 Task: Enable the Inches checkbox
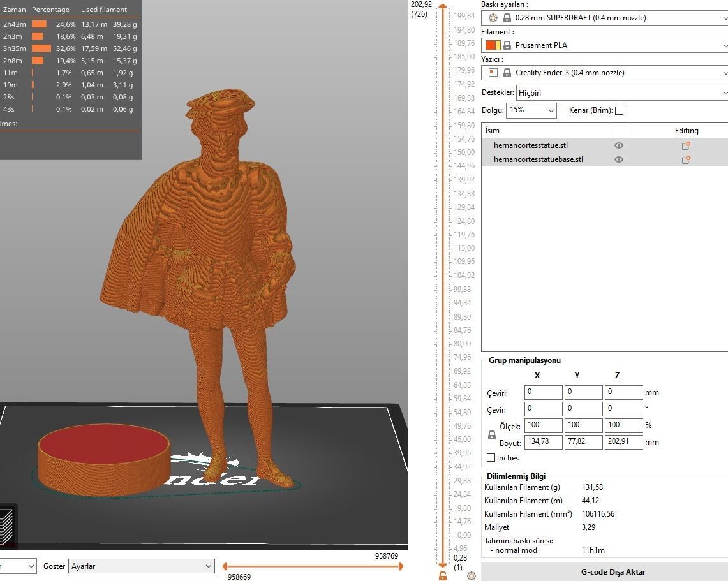pos(491,457)
